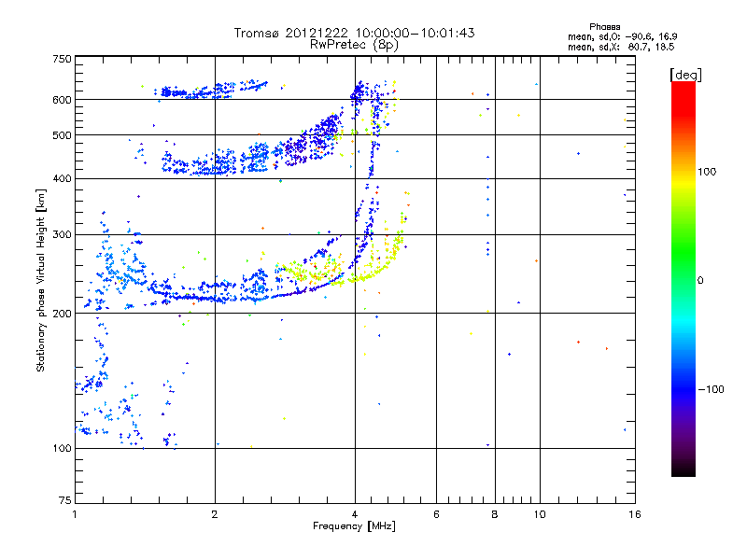This screenshot has width=747, height=560.
Task: Click the x-axis tick label '6'
Action: point(436,514)
